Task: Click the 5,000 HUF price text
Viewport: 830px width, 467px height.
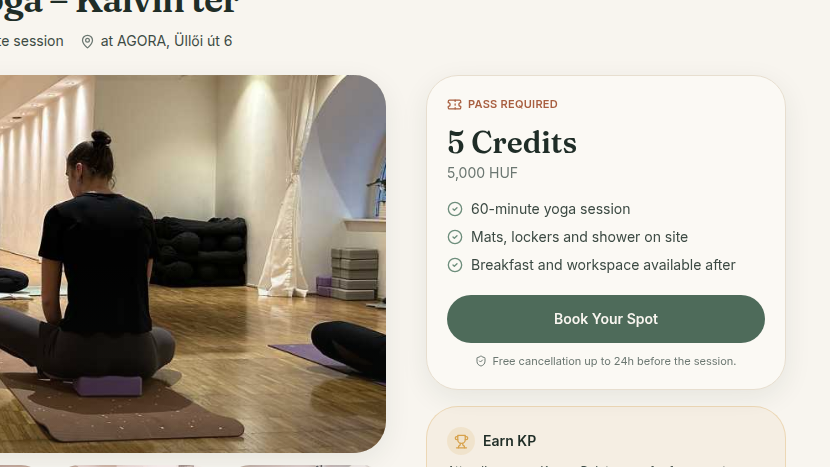Action: click(x=482, y=173)
